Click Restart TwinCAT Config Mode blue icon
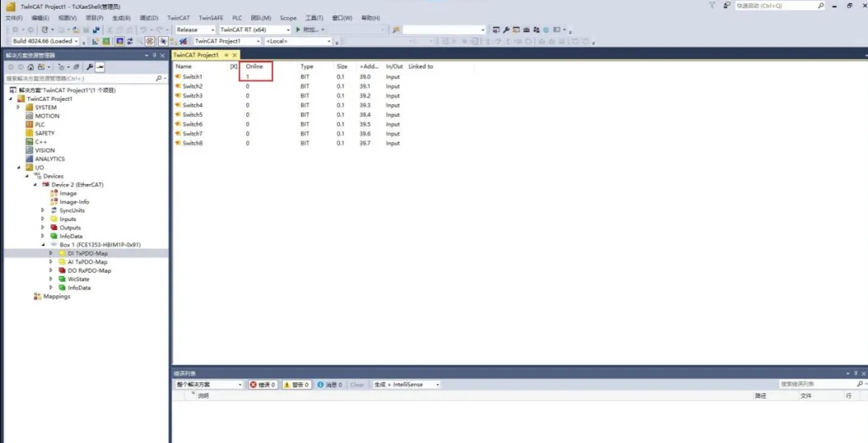The image size is (868, 443). click(x=120, y=41)
